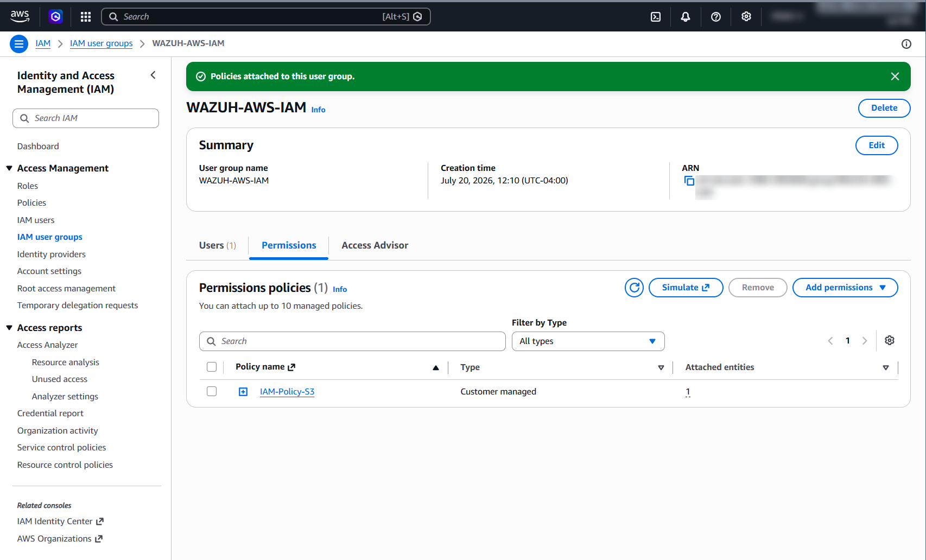Screen dimensions: 926x560
Task: Open the Info link beside WAZUH-AWS-IAM
Action: pos(319,110)
